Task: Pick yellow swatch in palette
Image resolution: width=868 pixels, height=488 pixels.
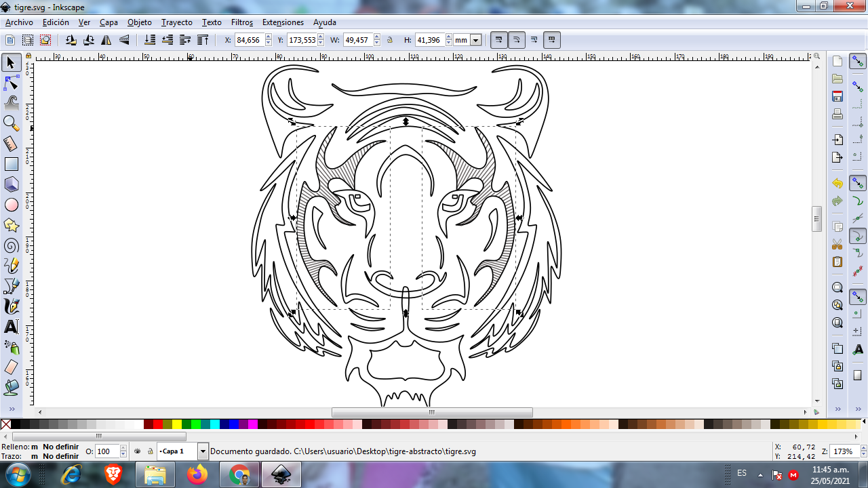Action: click(x=177, y=424)
